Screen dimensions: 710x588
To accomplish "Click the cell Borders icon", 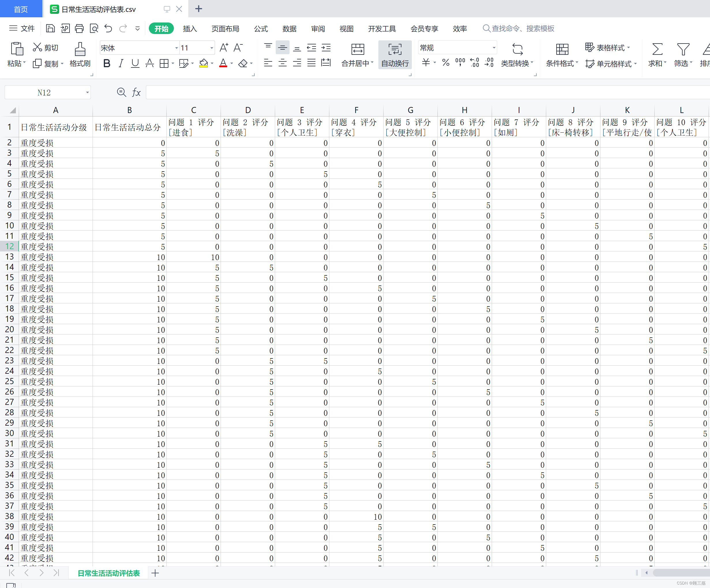I will pyautogui.click(x=164, y=63).
